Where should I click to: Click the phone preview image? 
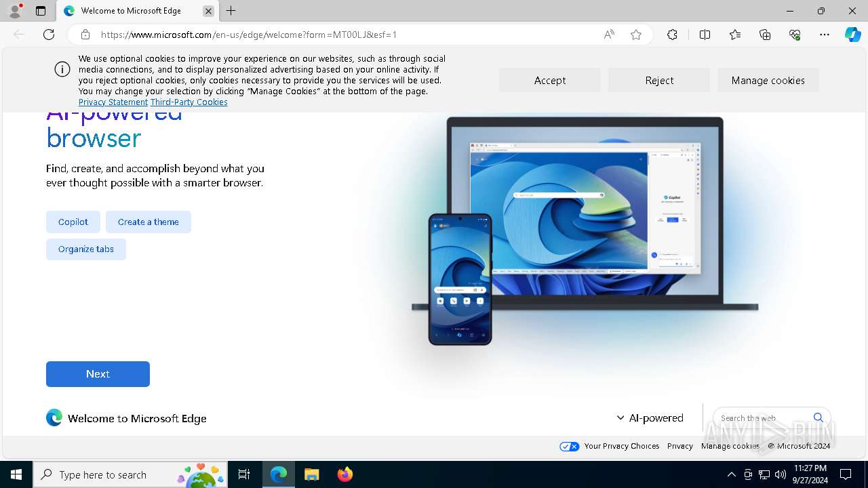tap(460, 279)
